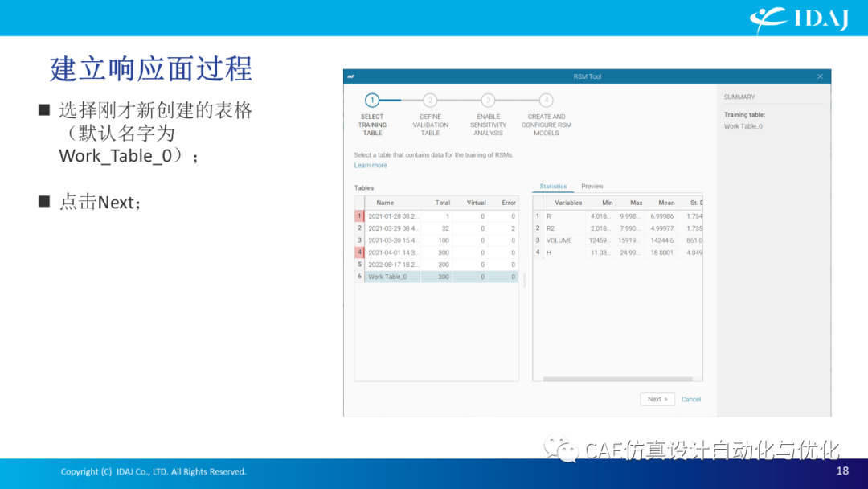Switch to the Preview tab

[592, 186]
